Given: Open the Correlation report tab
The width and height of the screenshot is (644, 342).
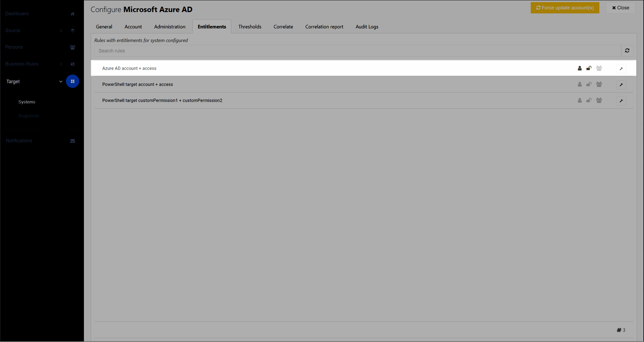Looking at the screenshot, I should 324,27.
